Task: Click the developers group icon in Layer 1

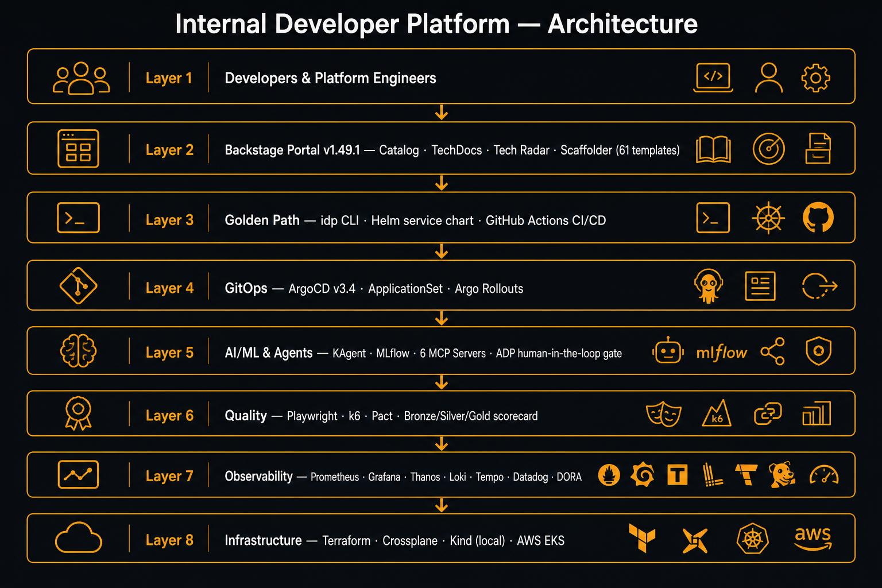Action: 81,78
